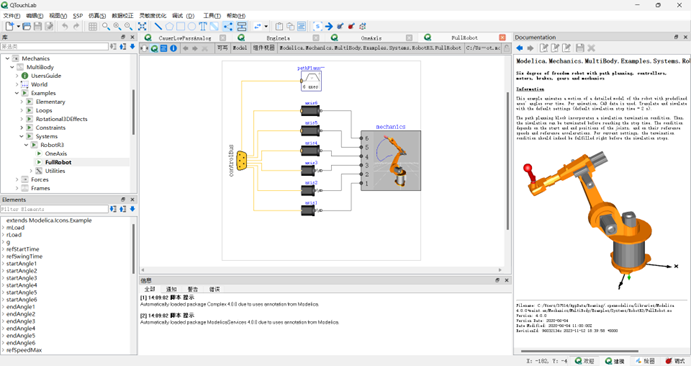
Task: Open the new file dropdown arrow
Action: 19,26
